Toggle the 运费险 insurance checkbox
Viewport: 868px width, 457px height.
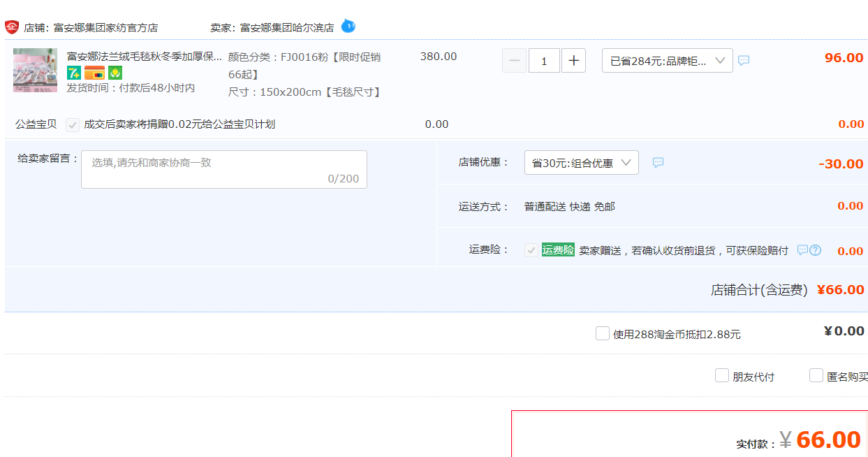click(531, 250)
